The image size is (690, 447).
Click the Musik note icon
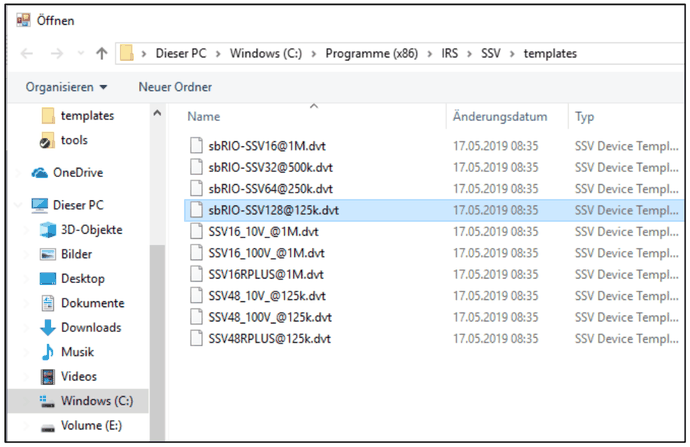coord(48,352)
